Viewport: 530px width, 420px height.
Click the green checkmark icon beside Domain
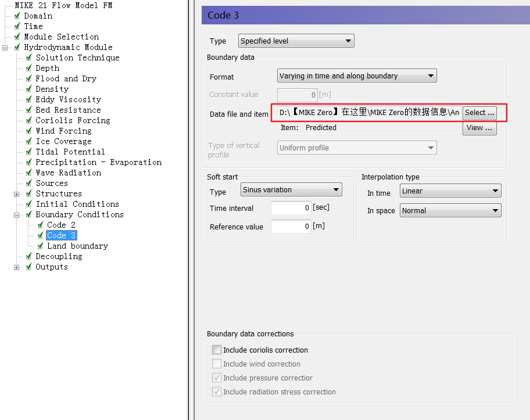coord(17,16)
